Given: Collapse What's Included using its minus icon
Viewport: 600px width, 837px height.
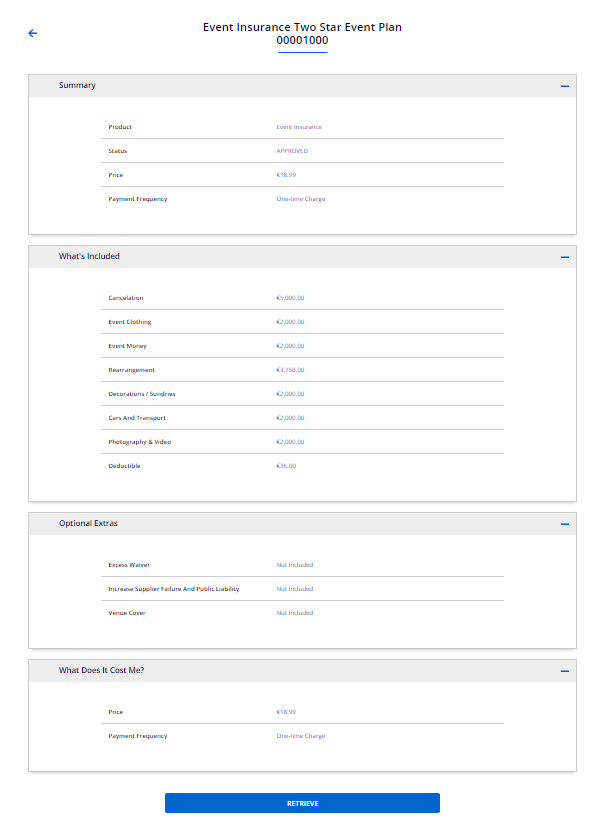Looking at the screenshot, I should click(565, 257).
